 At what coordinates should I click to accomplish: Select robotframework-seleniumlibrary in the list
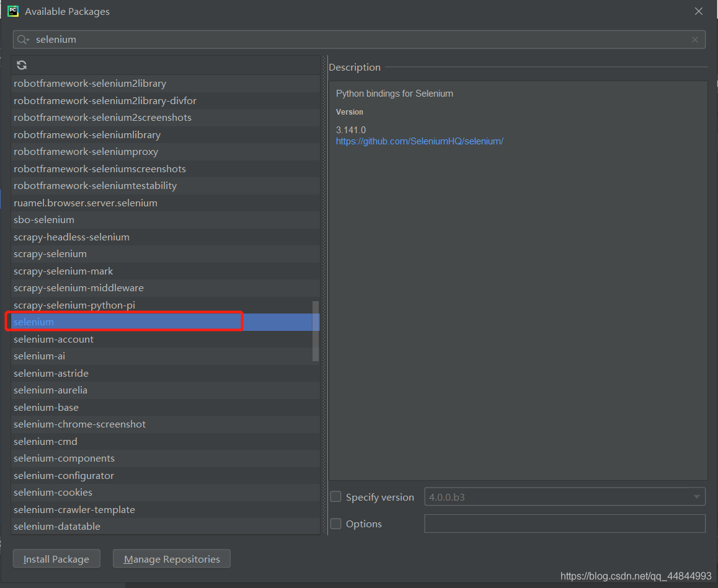166,135
